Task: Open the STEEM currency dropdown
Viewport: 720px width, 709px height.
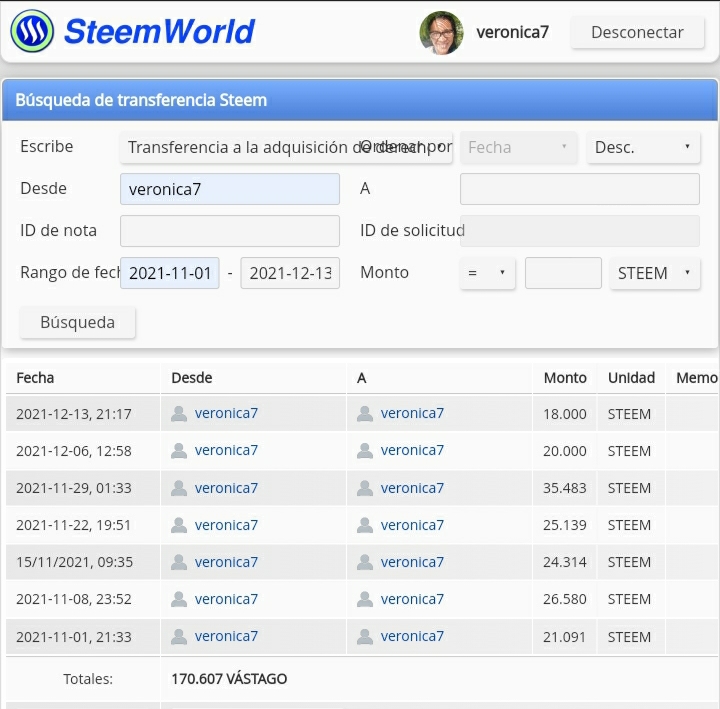Action: [655, 273]
